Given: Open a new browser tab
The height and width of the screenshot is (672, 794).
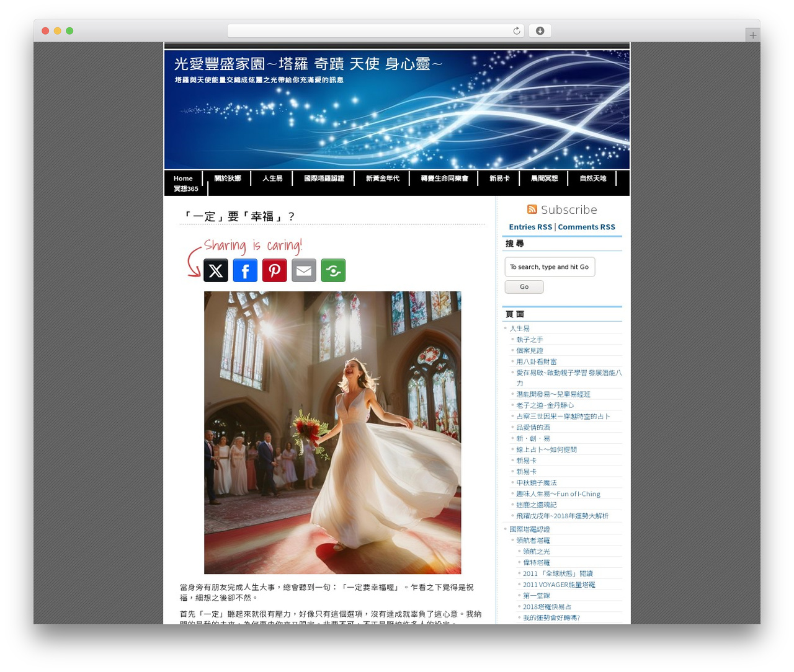Looking at the screenshot, I should pos(752,35).
